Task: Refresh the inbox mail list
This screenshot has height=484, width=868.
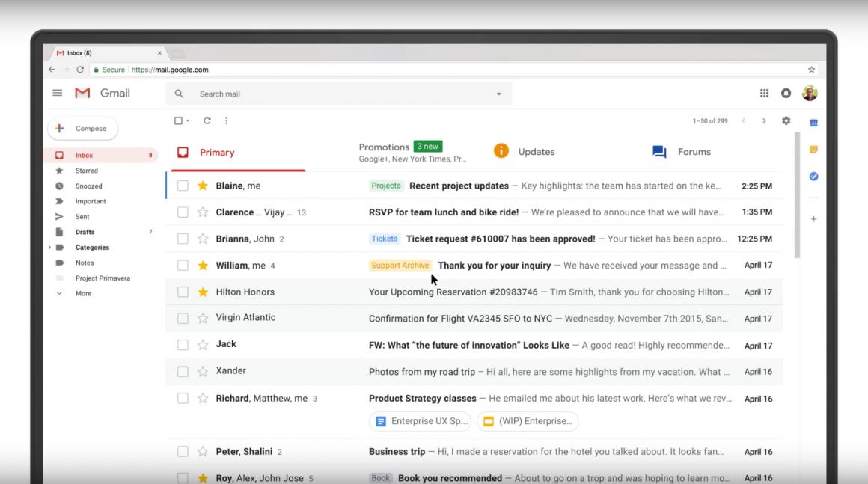Action: 207,120
